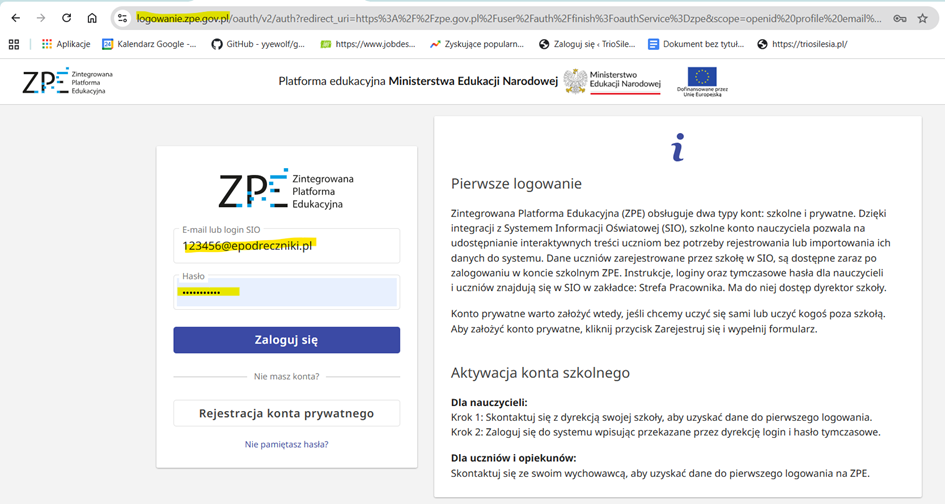This screenshot has height=504, width=945.
Task: Open the site information icon in address bar
Action: [122, 18]
